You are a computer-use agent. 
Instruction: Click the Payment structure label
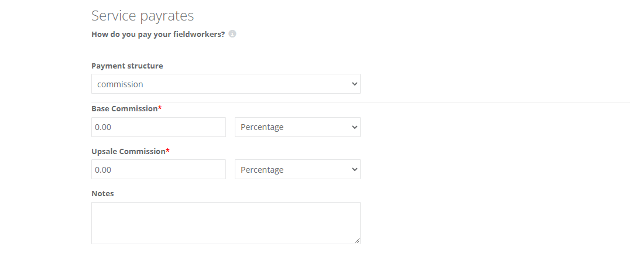click(127, 66)
